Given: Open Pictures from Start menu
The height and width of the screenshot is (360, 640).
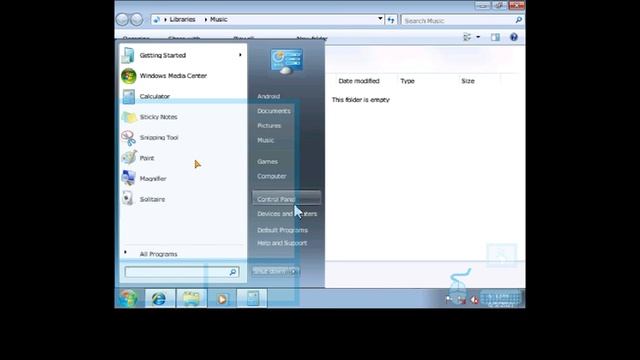Looking at the screenshot, I should tap(269, 126).
